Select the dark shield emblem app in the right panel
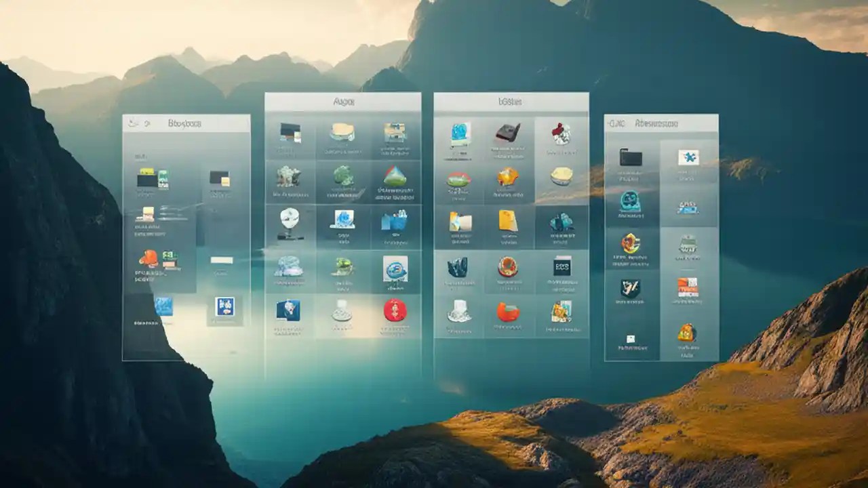 coord(630,287)
